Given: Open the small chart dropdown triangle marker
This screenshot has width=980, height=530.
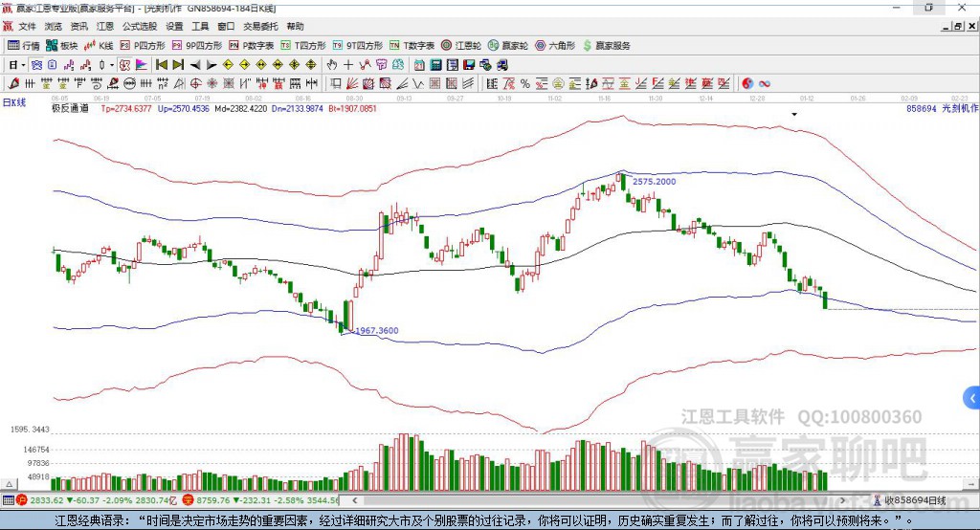Looking at the screenshot, I should point(794,115).
